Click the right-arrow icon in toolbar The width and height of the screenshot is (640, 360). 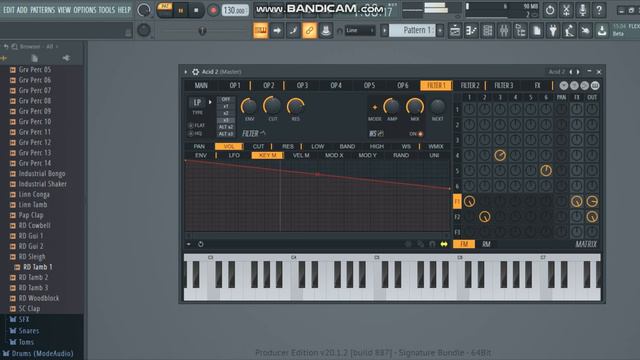pos(277,30)
